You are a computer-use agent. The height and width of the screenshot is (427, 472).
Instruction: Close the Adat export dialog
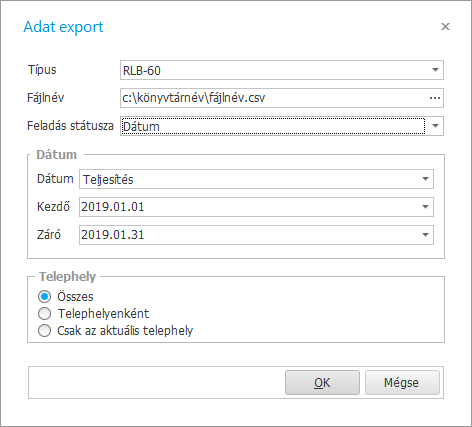(x=445, y=27)
